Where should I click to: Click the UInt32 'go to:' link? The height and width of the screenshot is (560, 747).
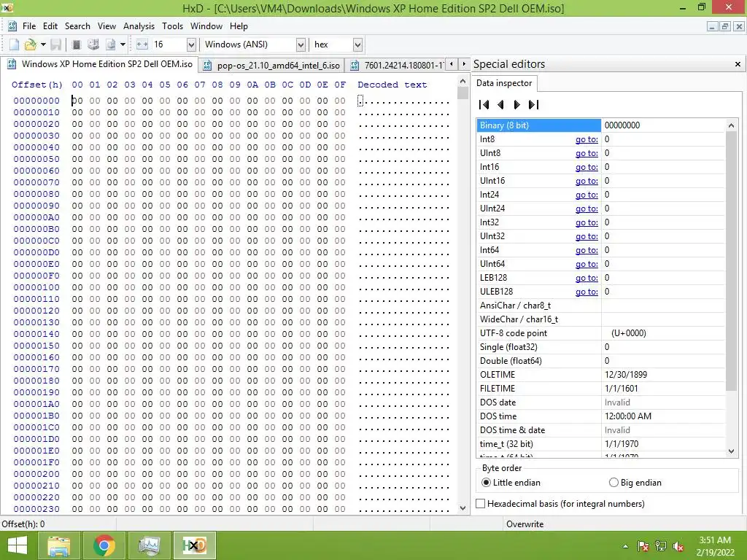point(587,236)
